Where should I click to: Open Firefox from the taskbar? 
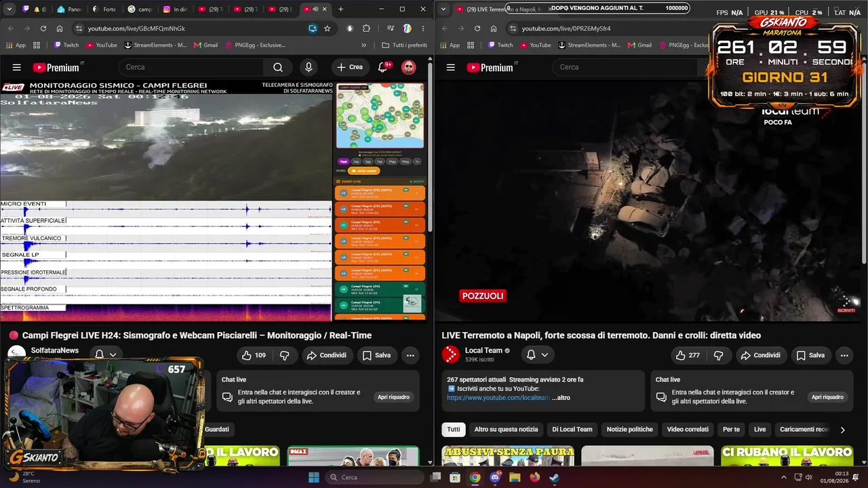coord(534,477)
